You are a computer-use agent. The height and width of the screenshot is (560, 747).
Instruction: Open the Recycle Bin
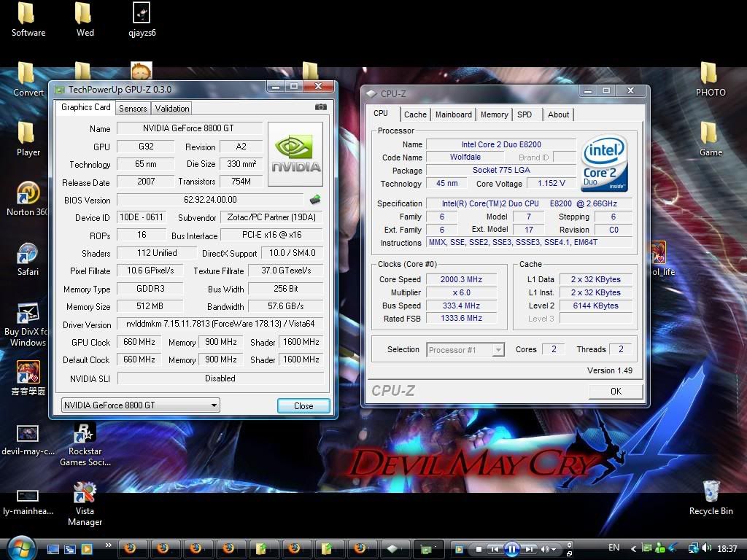coord(711,498)
